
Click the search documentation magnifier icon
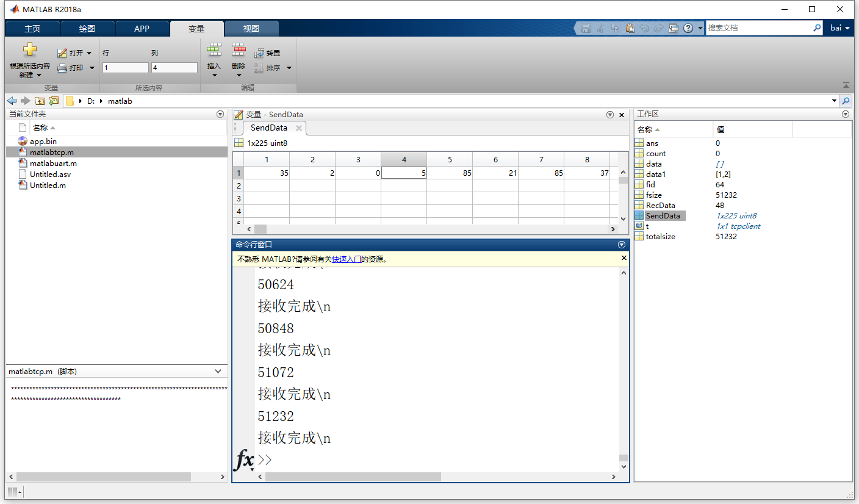click(818, 28)
